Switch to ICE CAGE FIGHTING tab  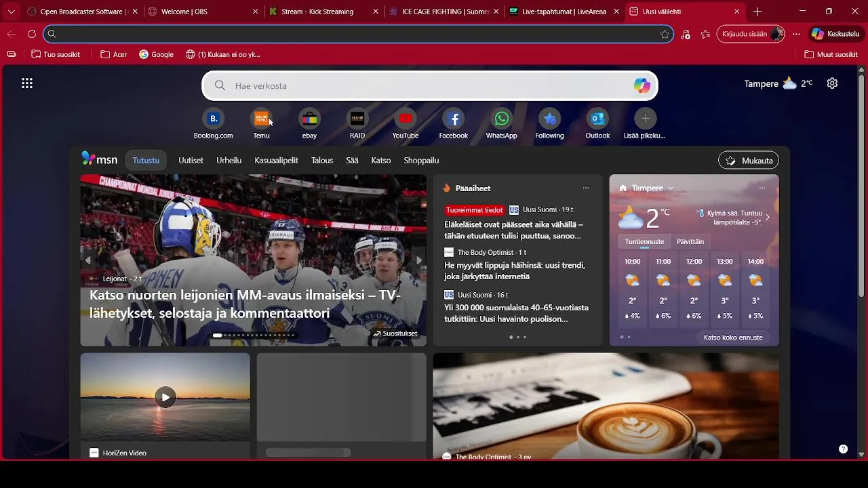point(443,12)
